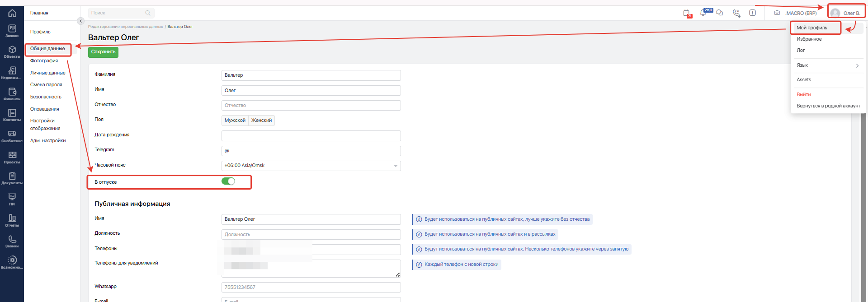The image size is (868, 302).
Task: Open Смена пароля in profile menu
Action: pyautogui.click(x=46, y=85)
